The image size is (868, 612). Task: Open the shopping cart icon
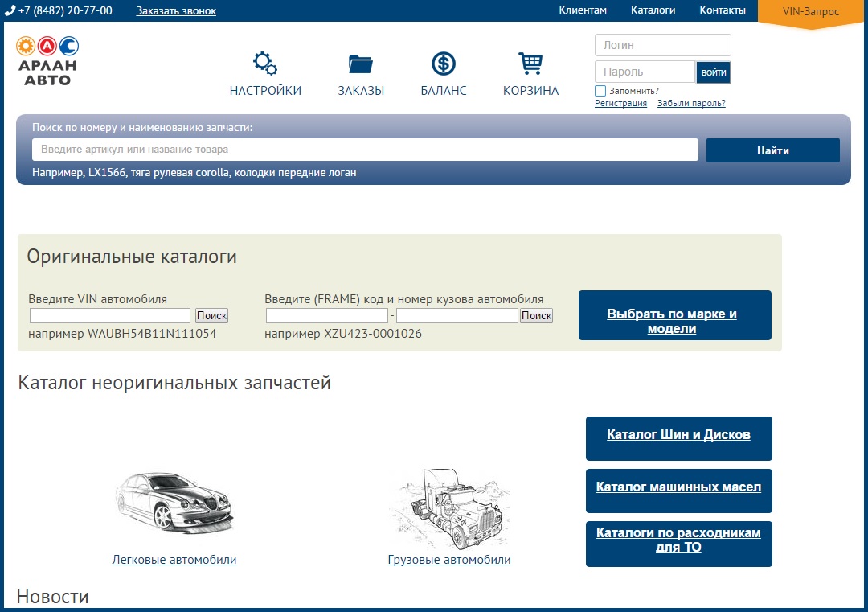tap(530, 63)
